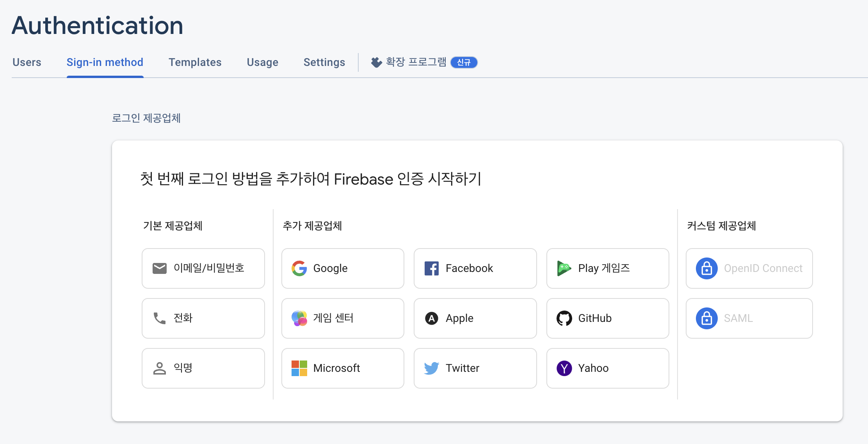
Task: Switch to the Templates tab
Action: click(195, 62)
